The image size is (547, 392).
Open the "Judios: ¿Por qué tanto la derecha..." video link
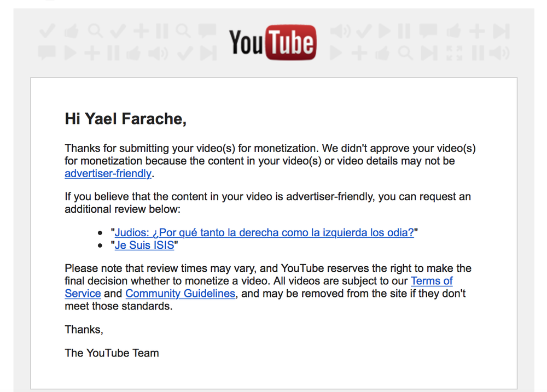point(264,232)
